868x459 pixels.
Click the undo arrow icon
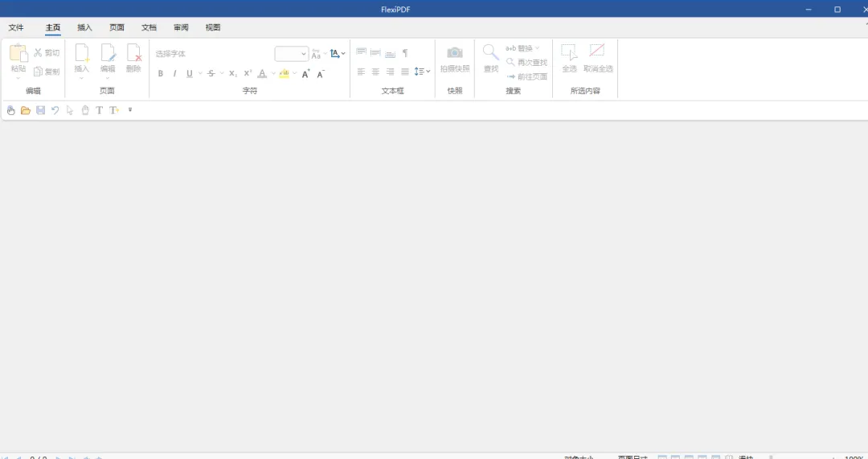pos(55,110)
